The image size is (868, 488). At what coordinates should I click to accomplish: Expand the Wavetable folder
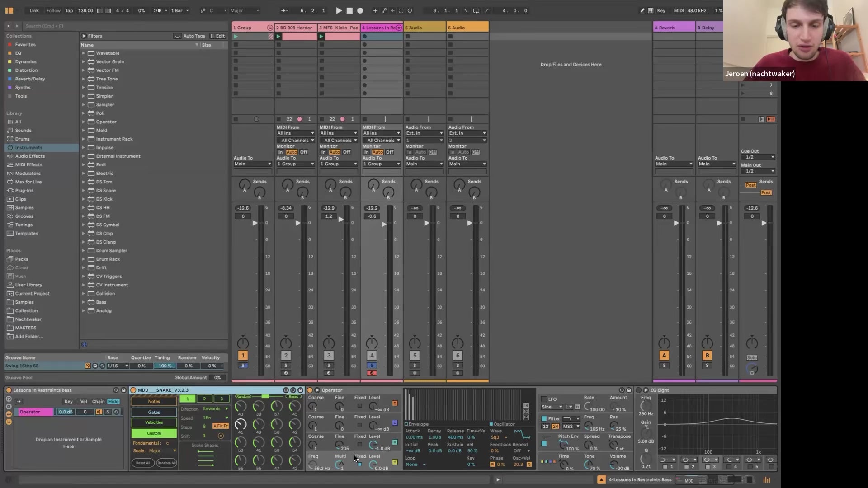click(x=84, y=53)
